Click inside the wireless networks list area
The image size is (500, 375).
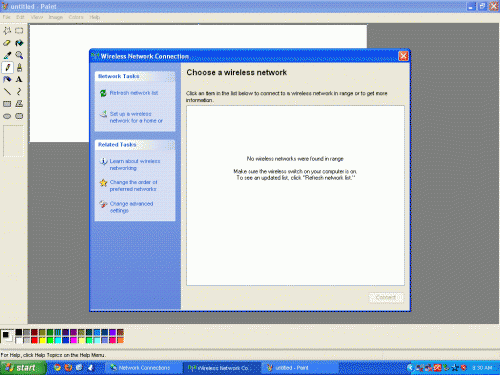[x=295, y=195]
